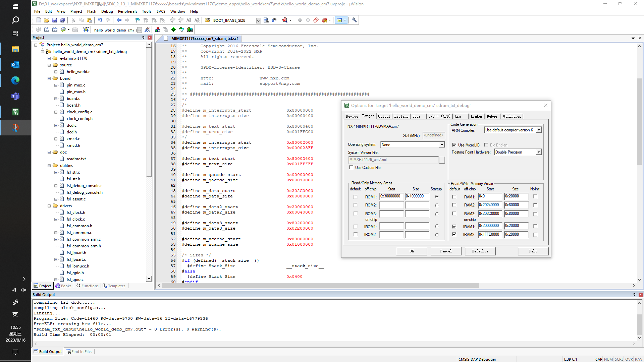Collapse the board folder in Project tree

(x=49, y=78)
